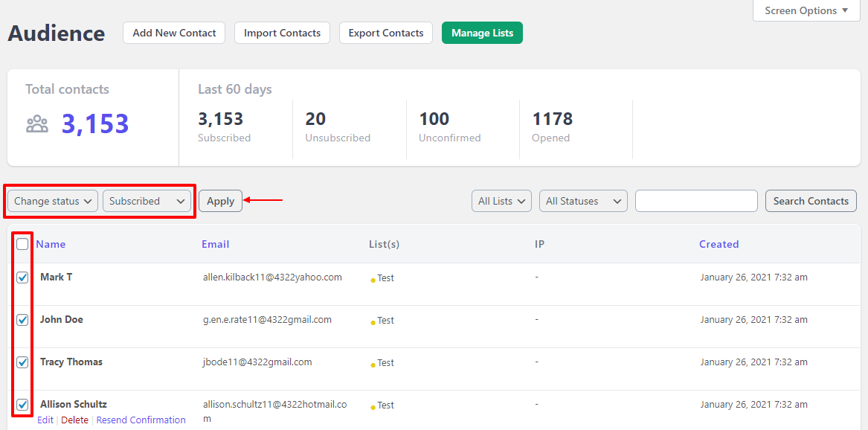The height and width of the screenshot is (430, 868).
Task: Click the total contacts people icon
Action: [37, 124]
